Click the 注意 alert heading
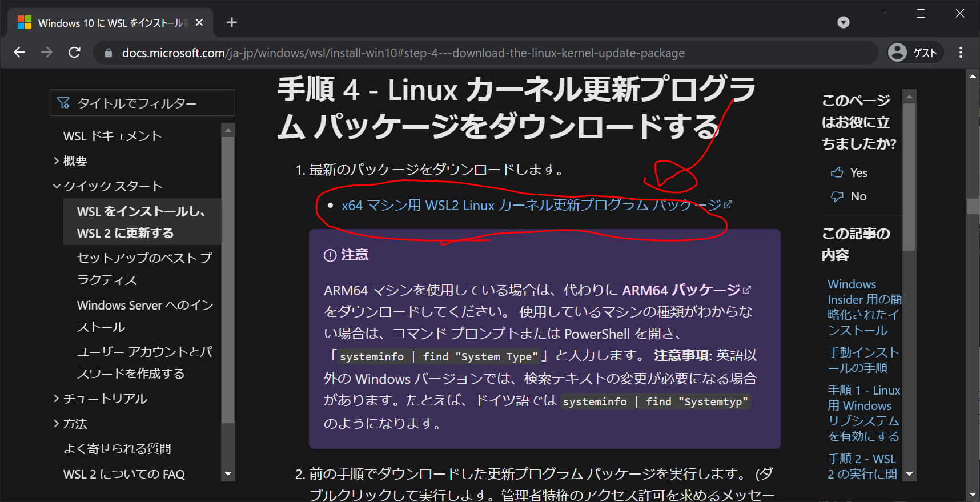This screenshot has height=502, width=980. [x=347, y=255]
